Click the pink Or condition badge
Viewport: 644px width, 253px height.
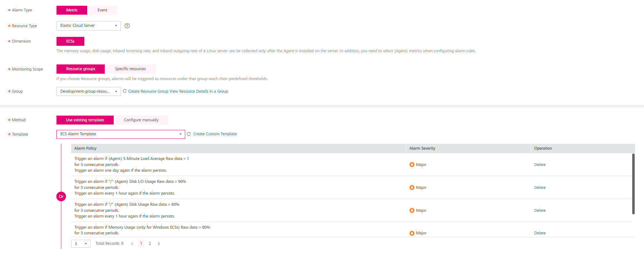point(61,196)
